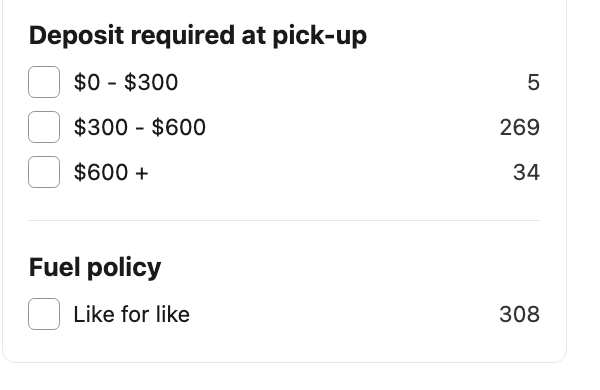The image size is (600, 390).
Task: Click the result count 34
Action: (526, 172)
